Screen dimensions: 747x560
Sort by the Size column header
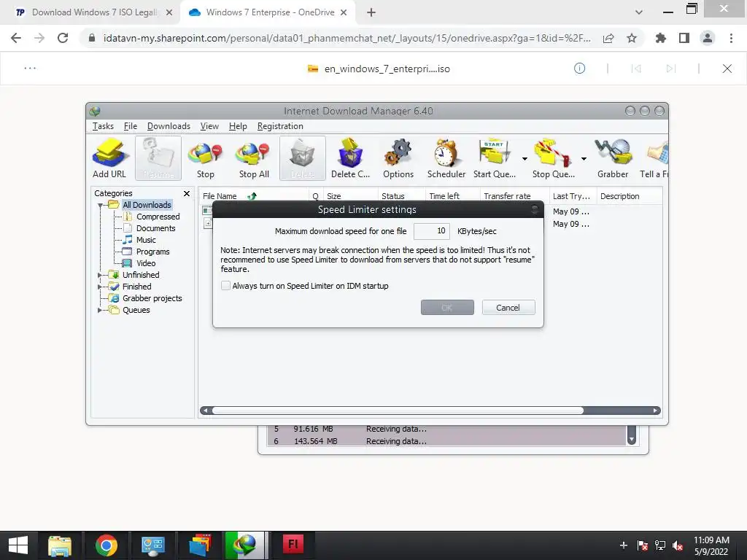[350, 196]
